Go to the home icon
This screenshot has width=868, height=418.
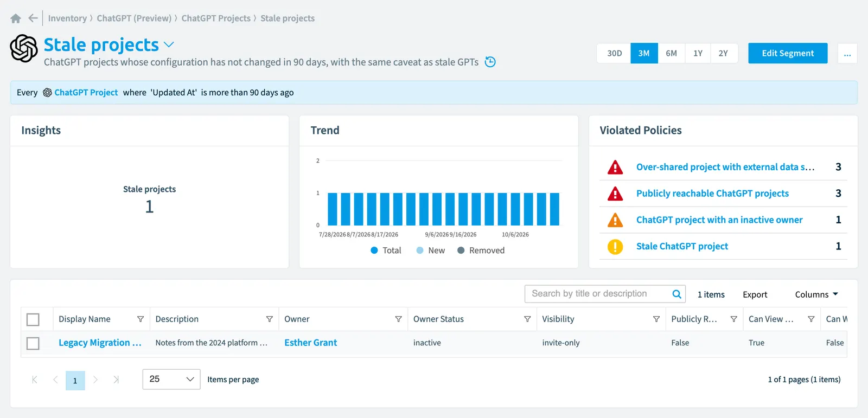(x=16, y=18)
